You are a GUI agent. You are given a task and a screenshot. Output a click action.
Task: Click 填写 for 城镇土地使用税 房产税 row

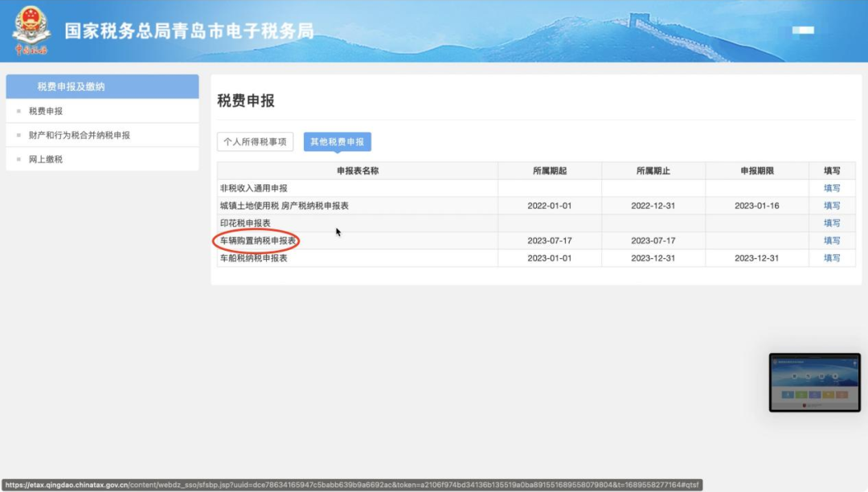click(832, 206)
